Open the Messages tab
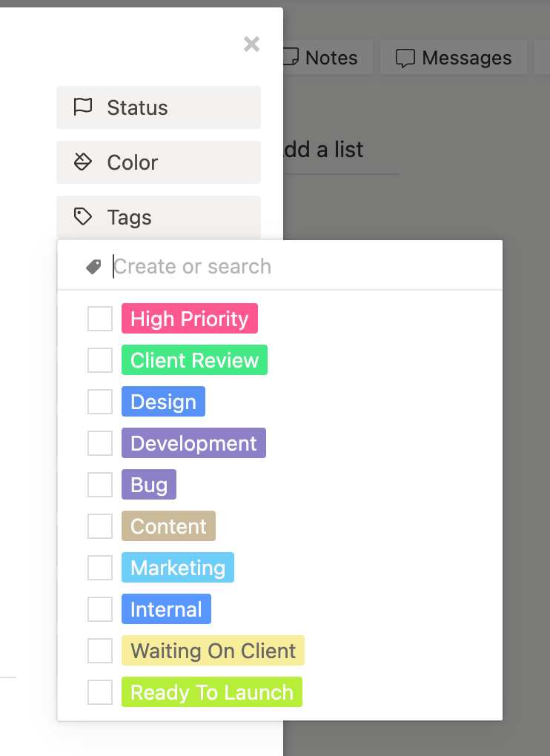The width and height of the screenshot is (550, 756). 454,58
